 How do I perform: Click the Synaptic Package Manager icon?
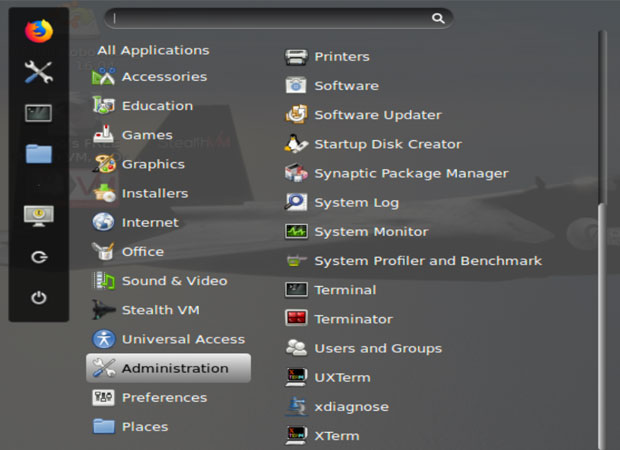(296, 173)
